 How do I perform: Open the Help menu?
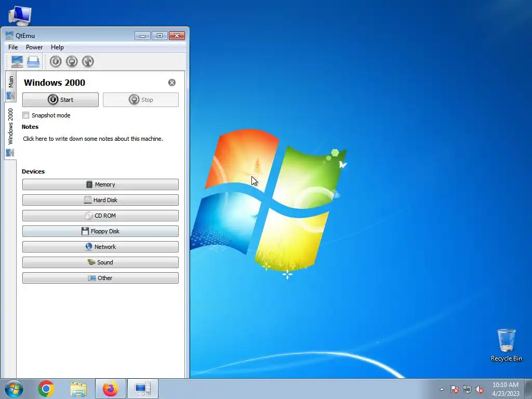57,47
